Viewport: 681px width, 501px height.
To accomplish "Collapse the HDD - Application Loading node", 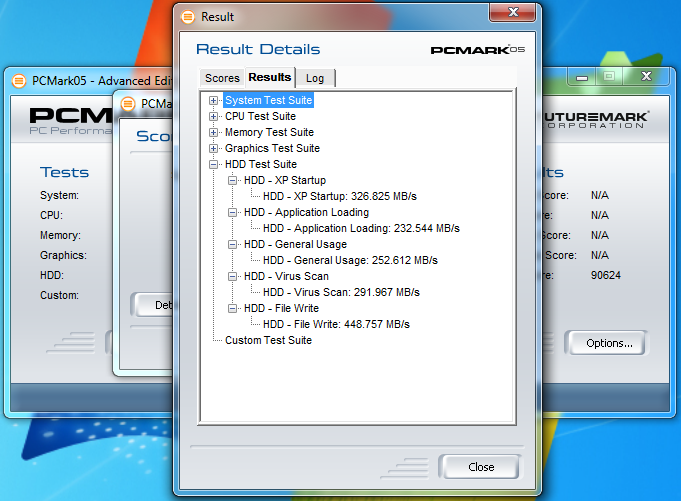I will 232,212.
